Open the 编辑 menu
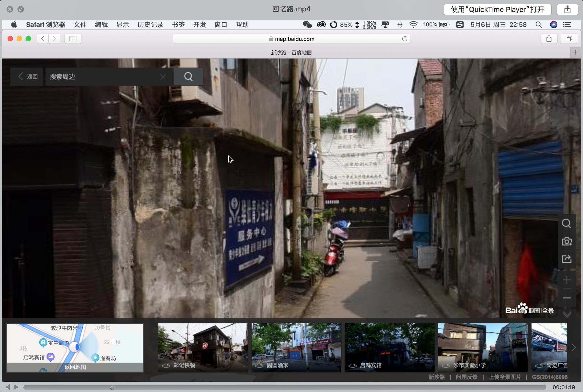Screen dimensions: 583x392 point(101,25)
